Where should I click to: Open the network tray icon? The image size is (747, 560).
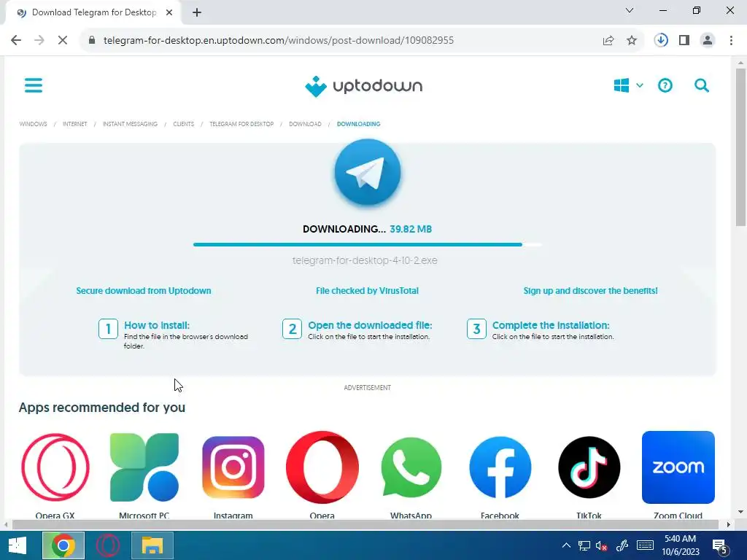tap(584, 545)
